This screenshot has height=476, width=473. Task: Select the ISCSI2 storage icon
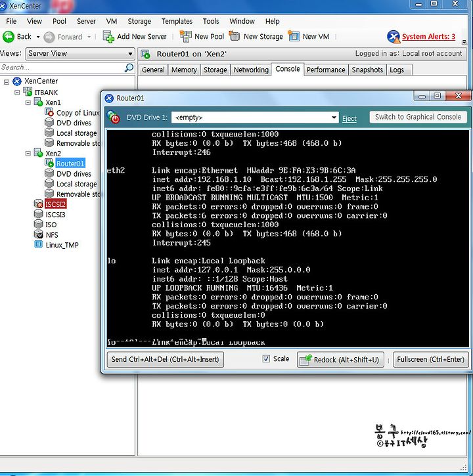pyautogui.click(x=39, y=204)
